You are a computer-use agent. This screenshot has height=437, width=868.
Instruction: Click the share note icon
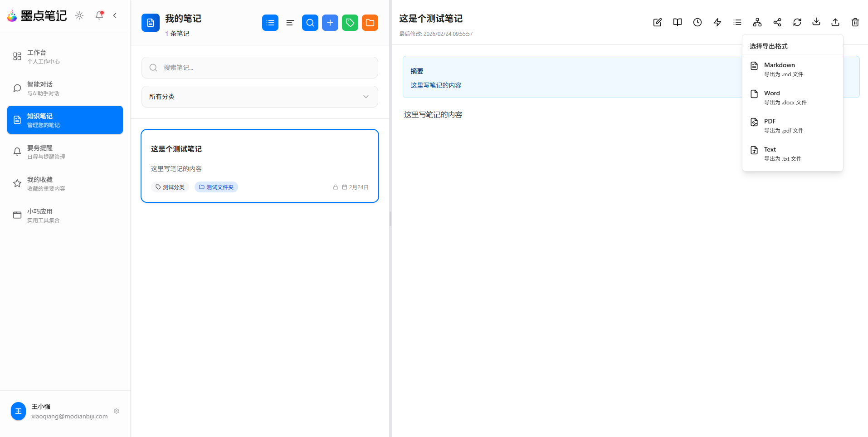(x=777, y=22)
